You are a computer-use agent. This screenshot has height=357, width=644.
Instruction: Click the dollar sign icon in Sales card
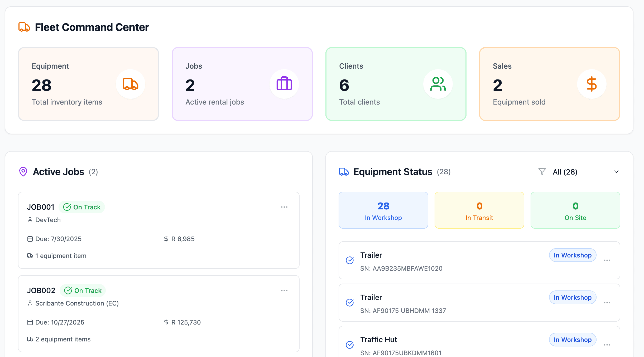[x=592, y=84]
